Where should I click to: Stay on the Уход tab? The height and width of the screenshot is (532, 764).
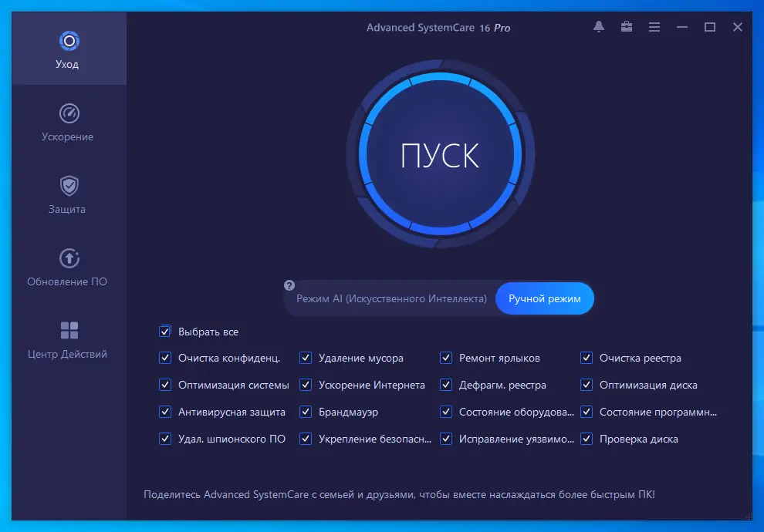coord(68,48)
